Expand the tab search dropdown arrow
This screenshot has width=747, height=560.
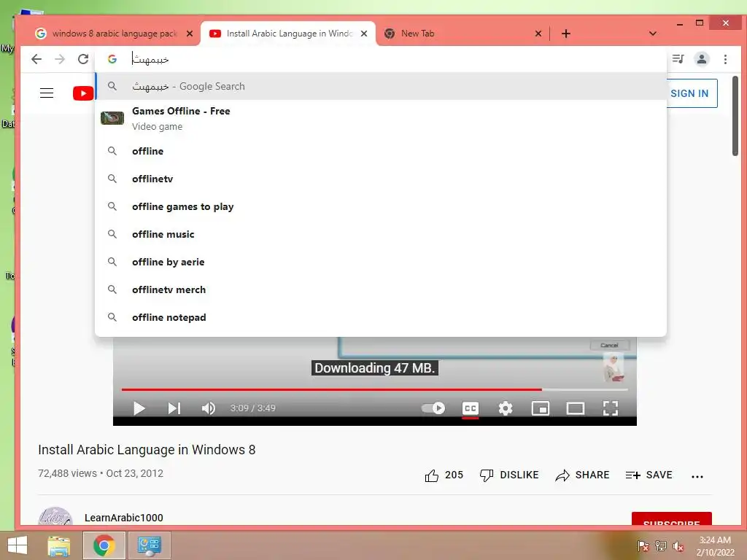pos(653,34)
